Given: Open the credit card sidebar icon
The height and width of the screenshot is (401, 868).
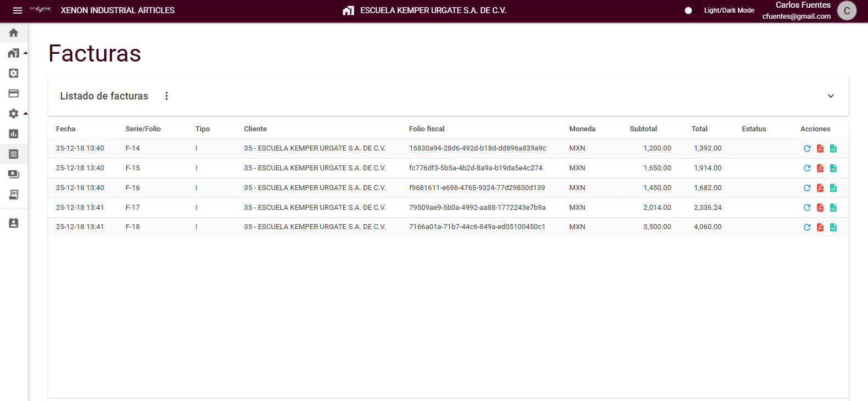Looking at the screenshot, I should tap(14, 93).
